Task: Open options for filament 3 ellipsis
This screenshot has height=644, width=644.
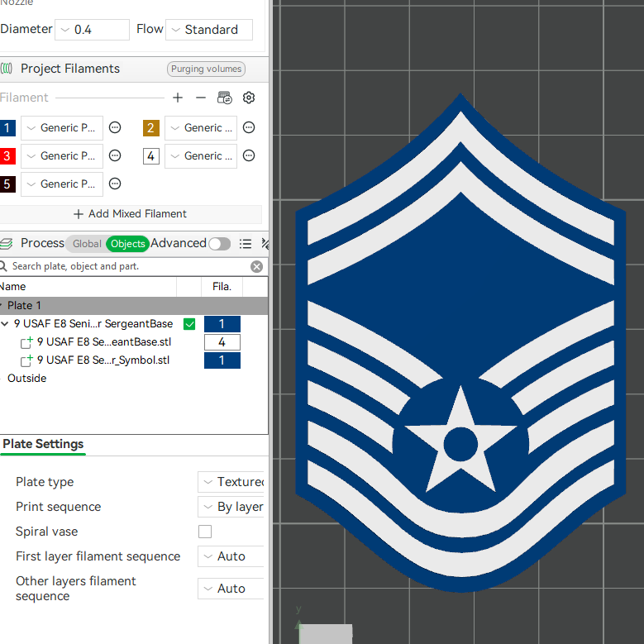Action: (115, 155)
